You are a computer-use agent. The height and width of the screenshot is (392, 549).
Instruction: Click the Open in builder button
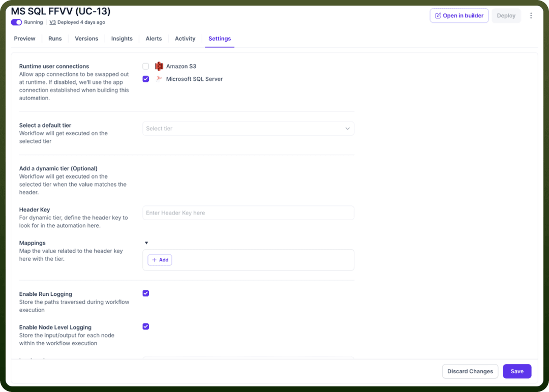click(x=459, y=16)
